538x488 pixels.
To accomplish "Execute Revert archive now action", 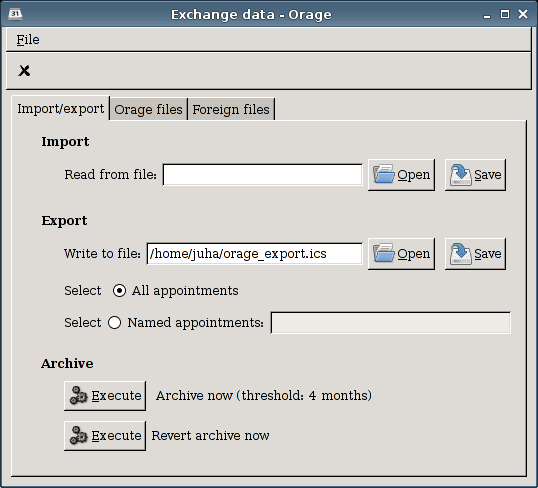I will pos(105,436).
